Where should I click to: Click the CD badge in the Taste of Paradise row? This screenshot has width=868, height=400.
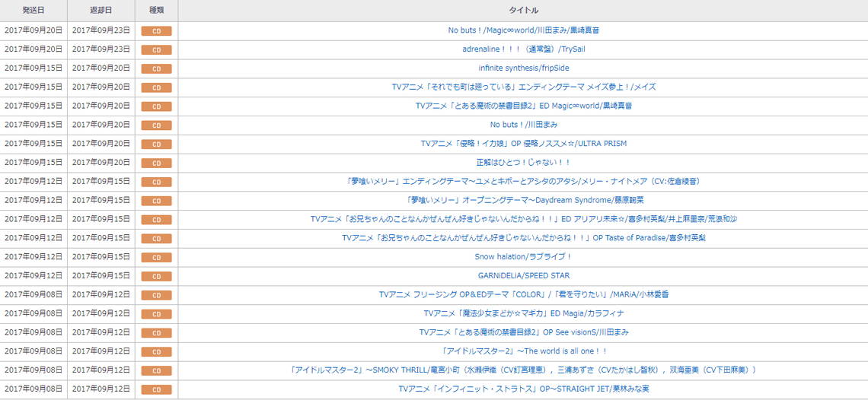[x=156, y=238]
